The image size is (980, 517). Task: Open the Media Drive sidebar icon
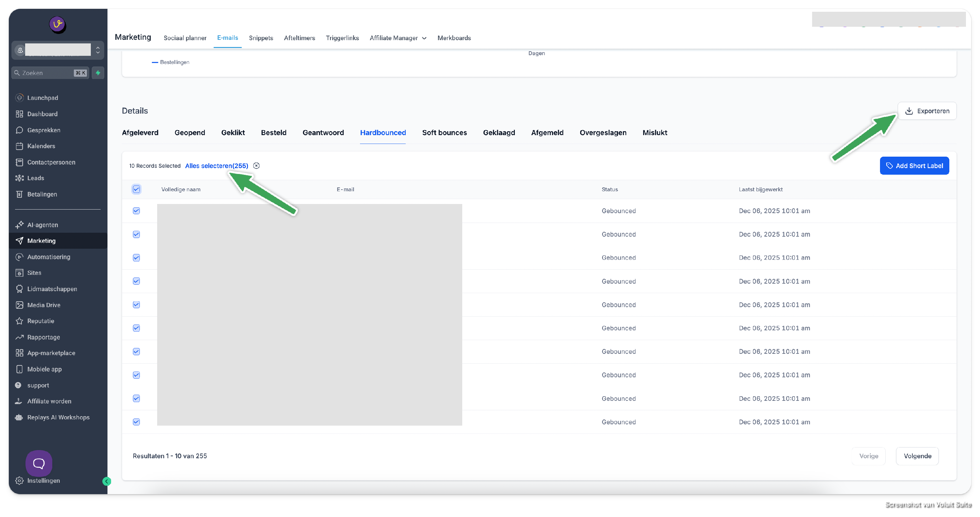pos(19,305)
